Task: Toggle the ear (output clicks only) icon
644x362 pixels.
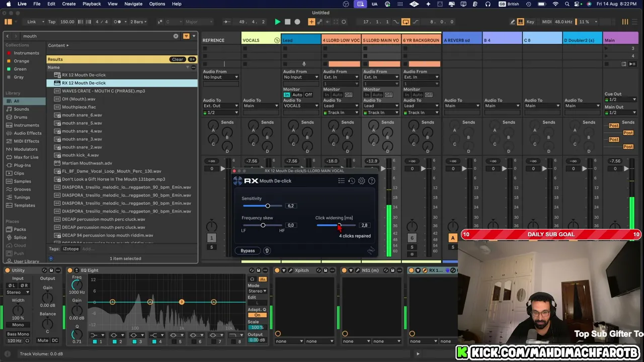Action: click(267, 251)
